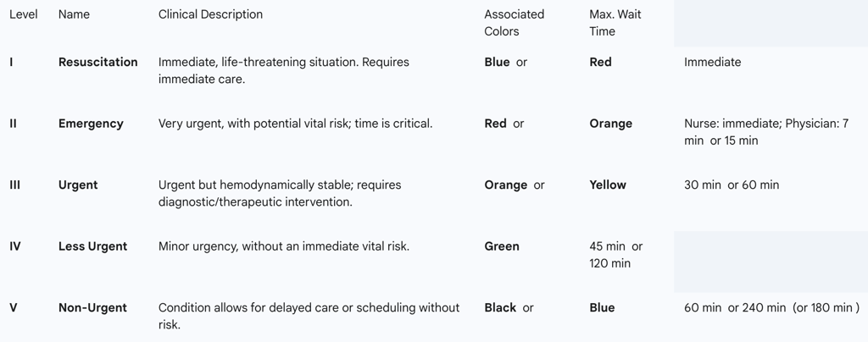The image size is (868, 342).
Task: Click the Resuscitation level name
Action: (97, 62)
